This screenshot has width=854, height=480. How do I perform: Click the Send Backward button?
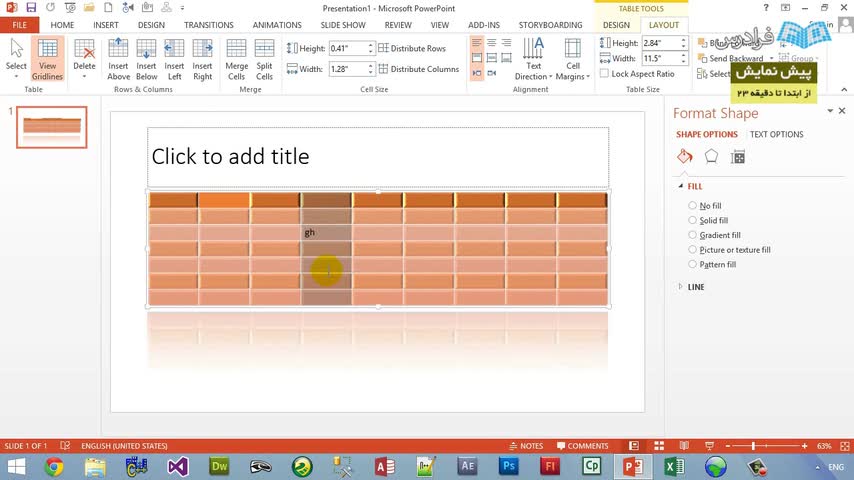point(731,58)
